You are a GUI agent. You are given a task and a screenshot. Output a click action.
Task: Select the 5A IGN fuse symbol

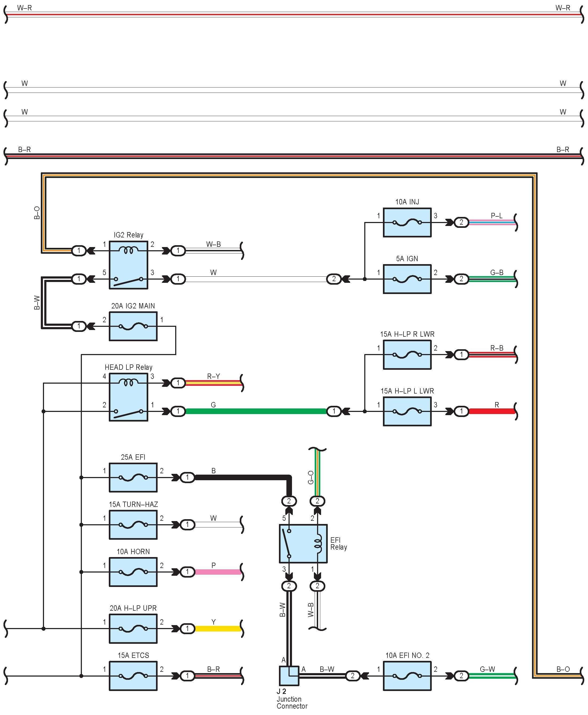(407, 279)
